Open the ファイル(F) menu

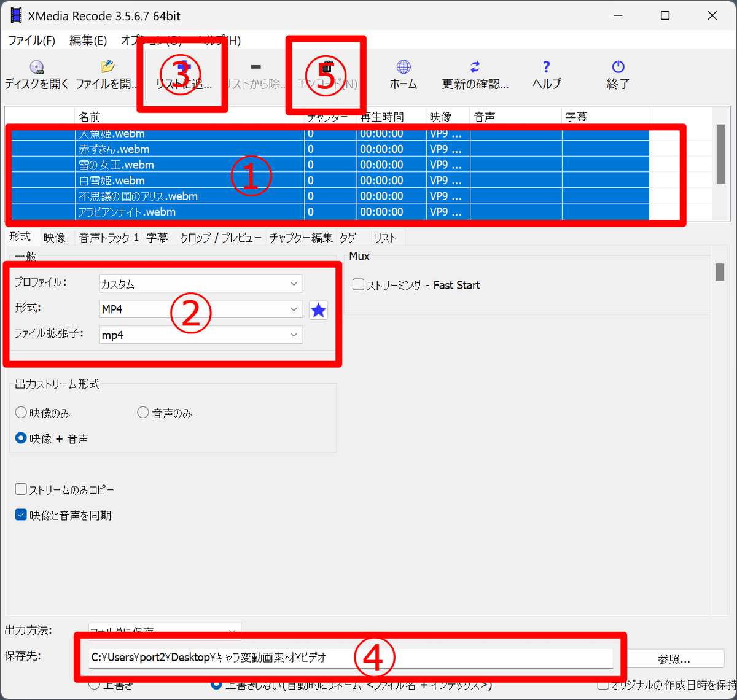coord(32,41)
